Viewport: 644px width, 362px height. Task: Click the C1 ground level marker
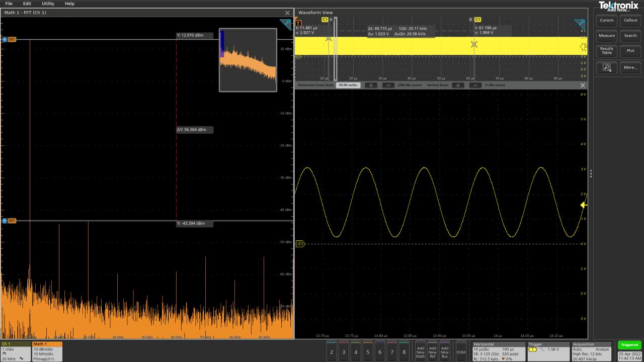coord(300,244)
